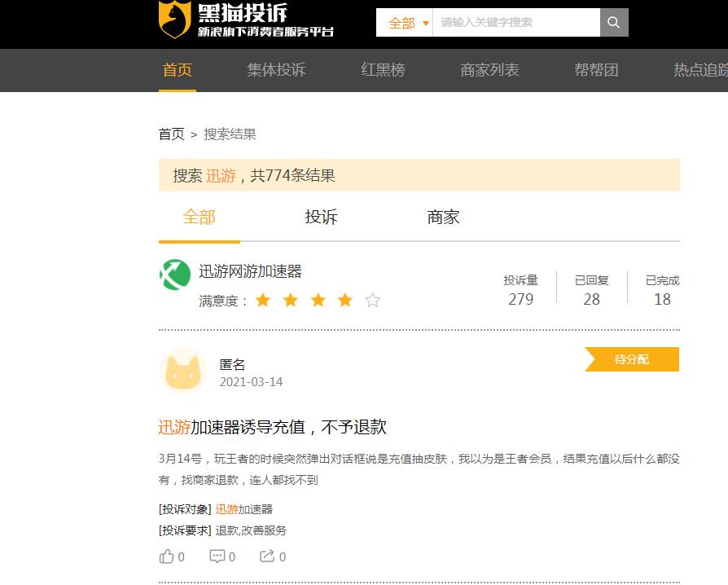Click the orange 待分配 status button
The height and width of the screenshot is (585, 728).
[x=631, y=359]
